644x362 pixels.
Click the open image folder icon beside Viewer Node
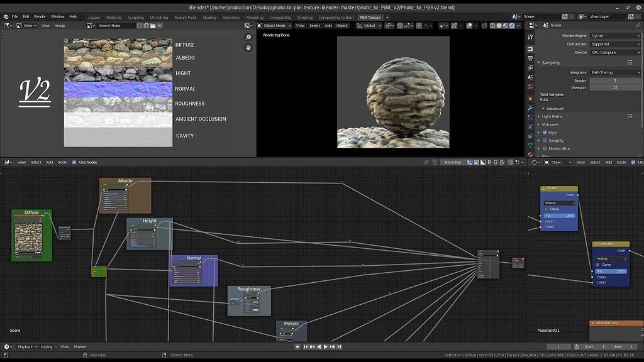(153, 25)
